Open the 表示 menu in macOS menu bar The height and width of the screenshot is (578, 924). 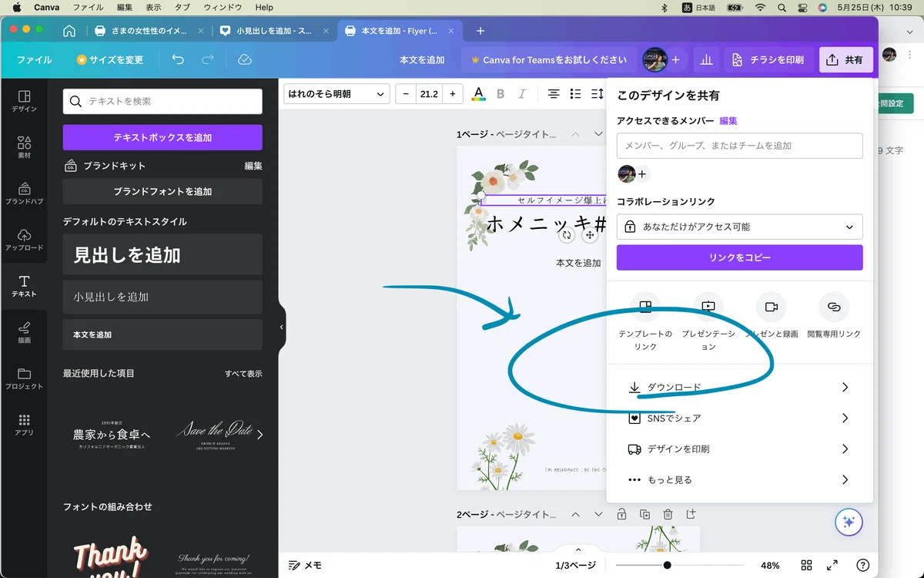[153, 7]
